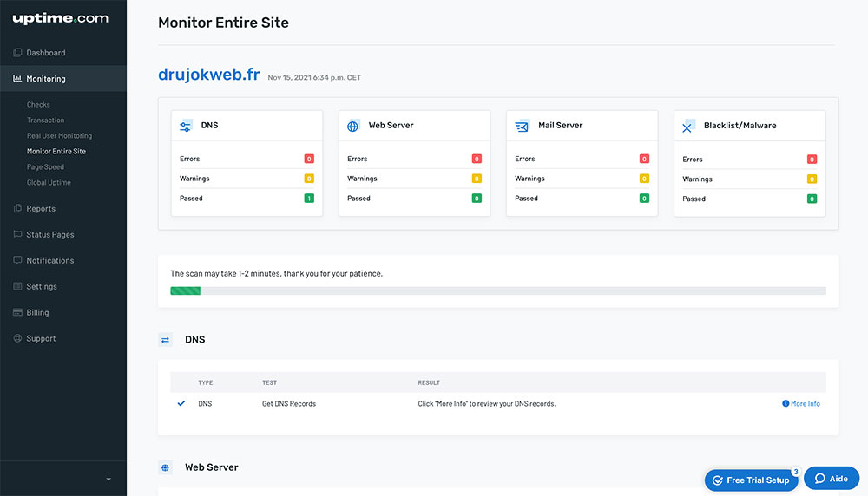Click the More Info info icon

pyautogui.click(x=786, y=404)
